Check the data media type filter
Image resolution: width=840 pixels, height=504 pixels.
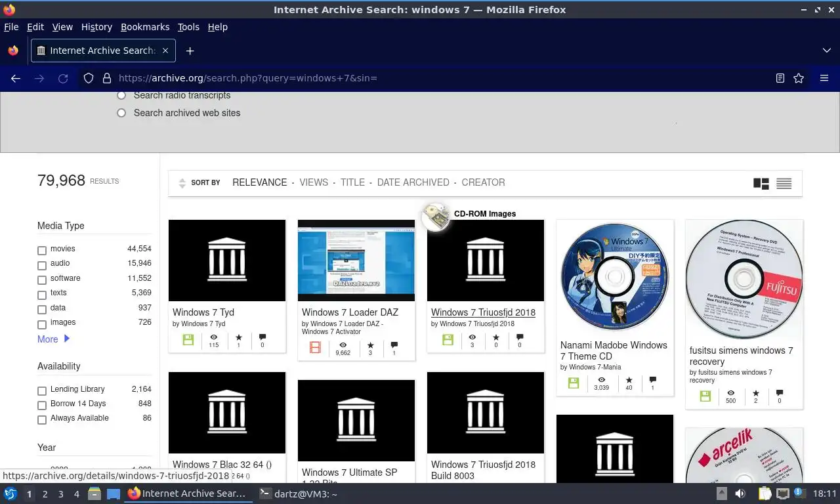[x=42, y=309]
